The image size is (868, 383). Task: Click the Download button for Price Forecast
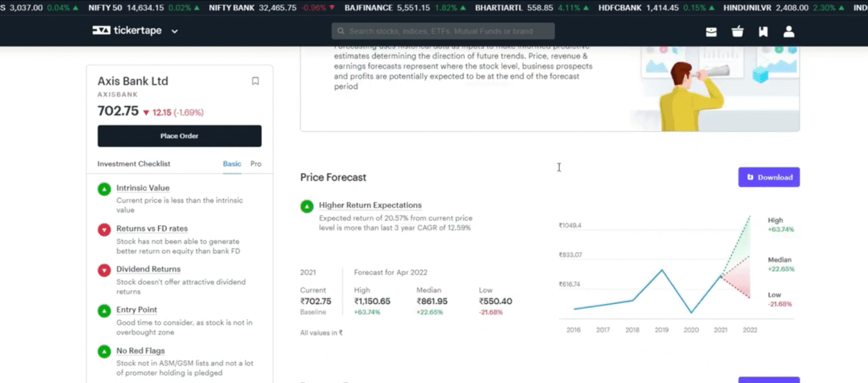coord(769,177)
